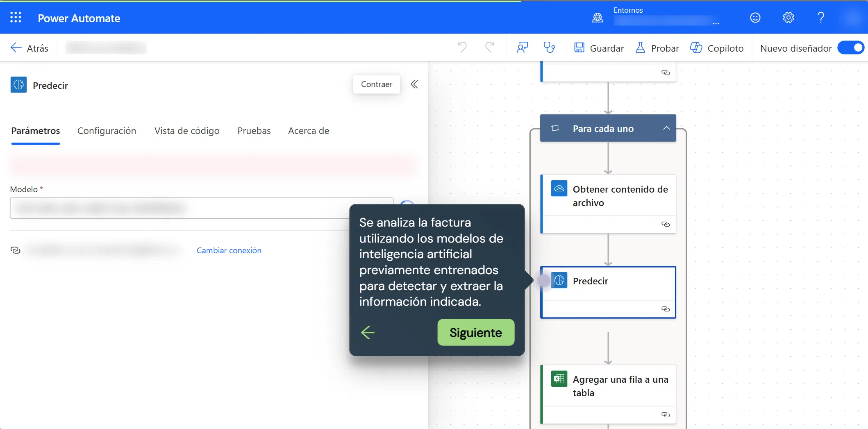Open the feedback person icon in toolbar

pyautogui.click(x=522, y=48)
